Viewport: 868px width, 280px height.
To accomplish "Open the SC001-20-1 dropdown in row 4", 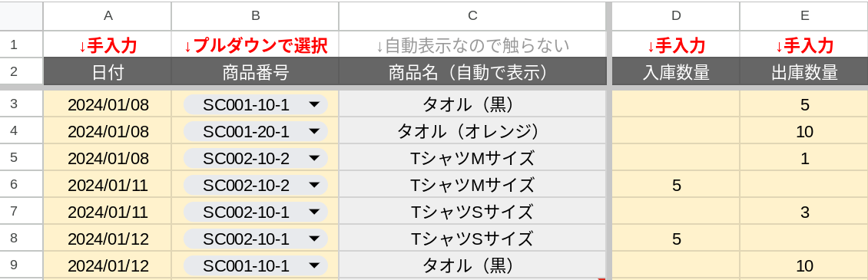I will [255, 131].
